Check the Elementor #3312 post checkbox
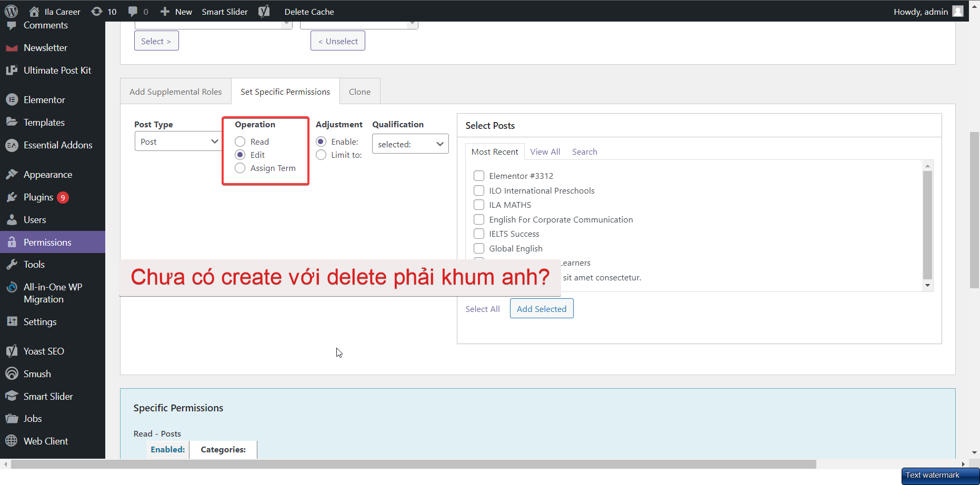 (479, 176)
